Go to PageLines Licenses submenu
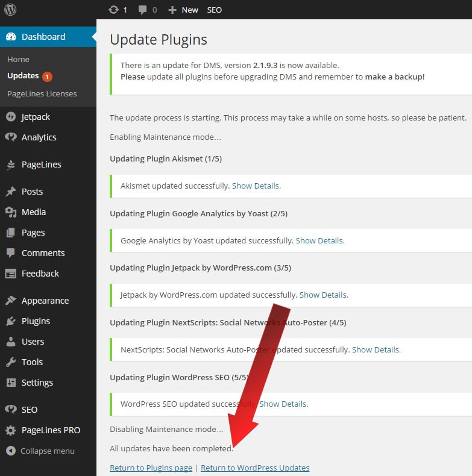The height and width of the screenshot is (476, 472). coord(42,94)
